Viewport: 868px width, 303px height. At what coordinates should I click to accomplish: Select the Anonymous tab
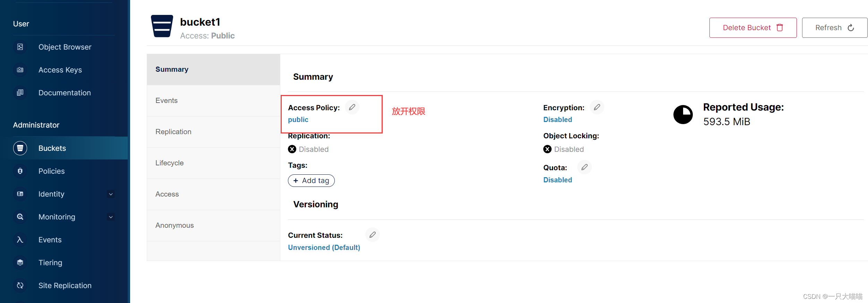tap(175, 225)
